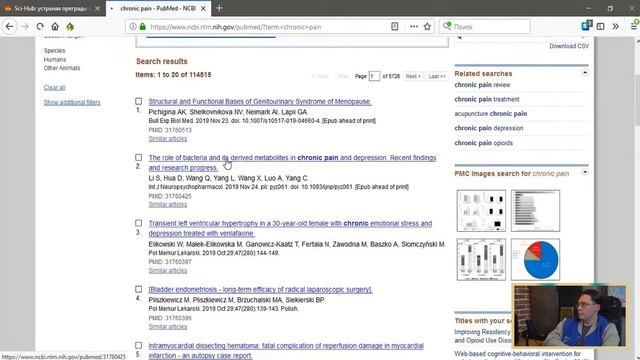Tick the checkbox for result 2 about bacteria

[139, 158]
